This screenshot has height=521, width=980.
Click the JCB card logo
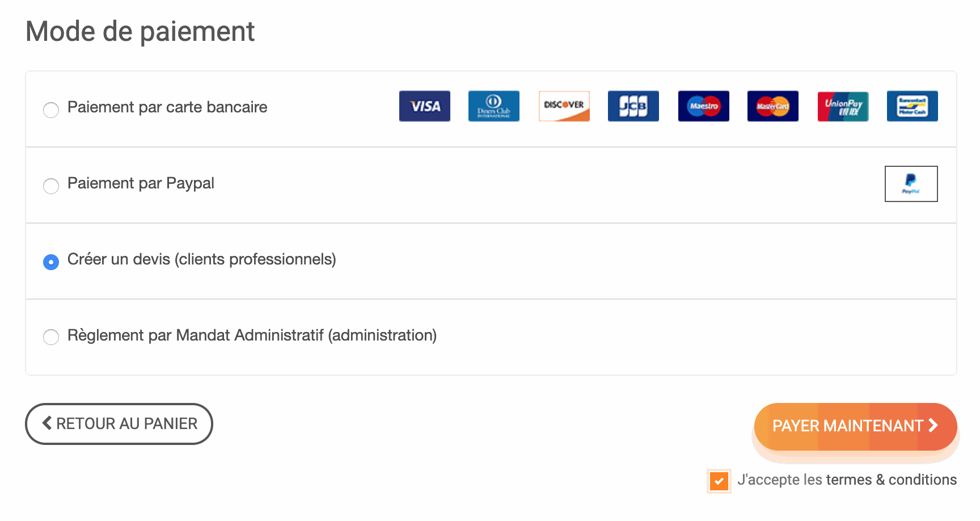coord(633,106)
